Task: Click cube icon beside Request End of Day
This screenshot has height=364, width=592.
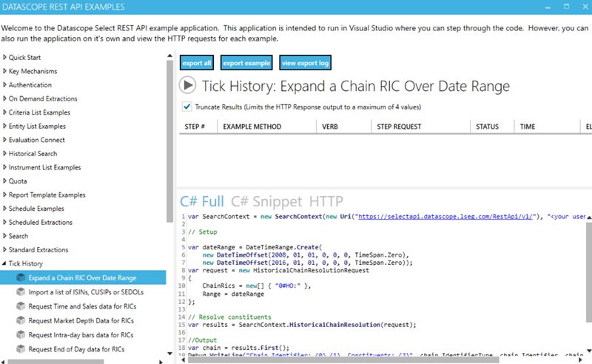Action: [x=21, y=348]
